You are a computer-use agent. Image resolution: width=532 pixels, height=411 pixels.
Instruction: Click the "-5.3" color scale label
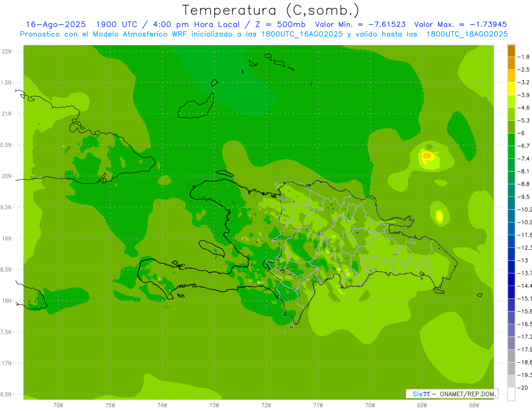(524, 121)
